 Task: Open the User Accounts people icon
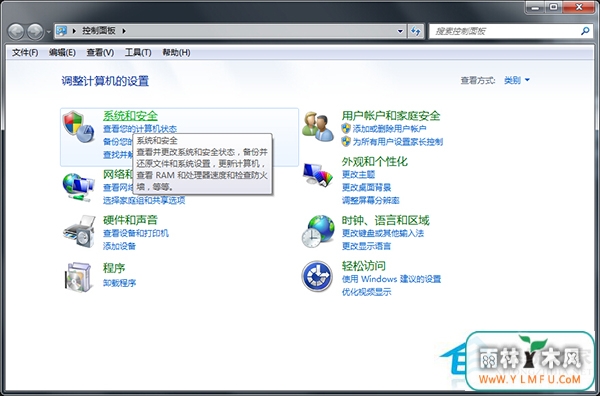tap(318, 127)
